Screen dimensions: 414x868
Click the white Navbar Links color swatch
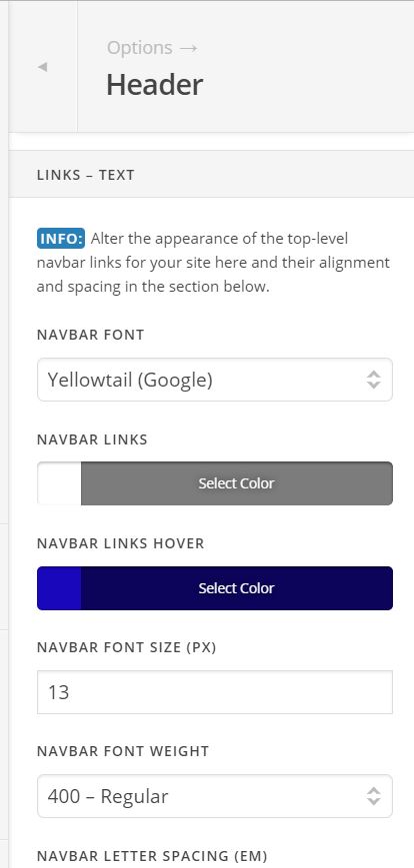point(59,483)
